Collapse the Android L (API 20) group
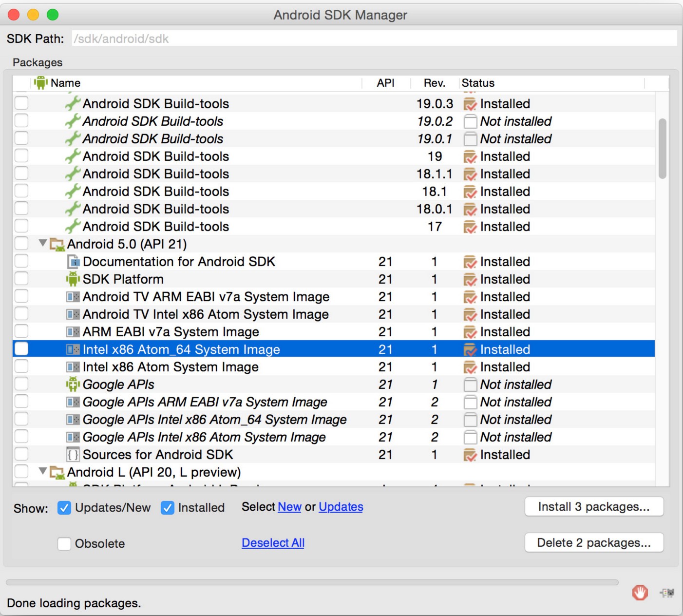The height and width of the screenshot is (616, 683). [x=43, y=471]
